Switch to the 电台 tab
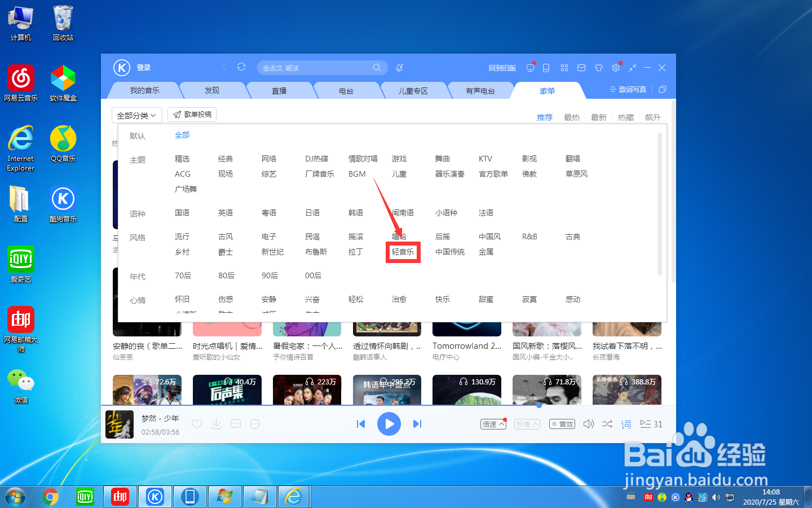The image size is (812, 508). (346, 90)
